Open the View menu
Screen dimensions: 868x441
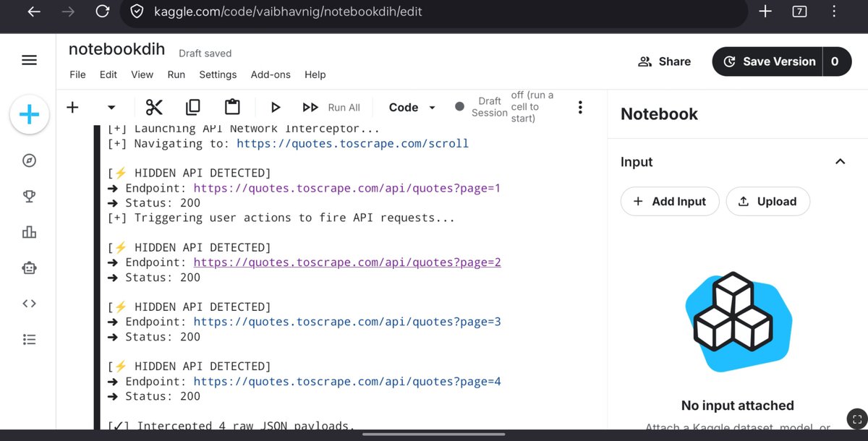[x=142, y=74]
